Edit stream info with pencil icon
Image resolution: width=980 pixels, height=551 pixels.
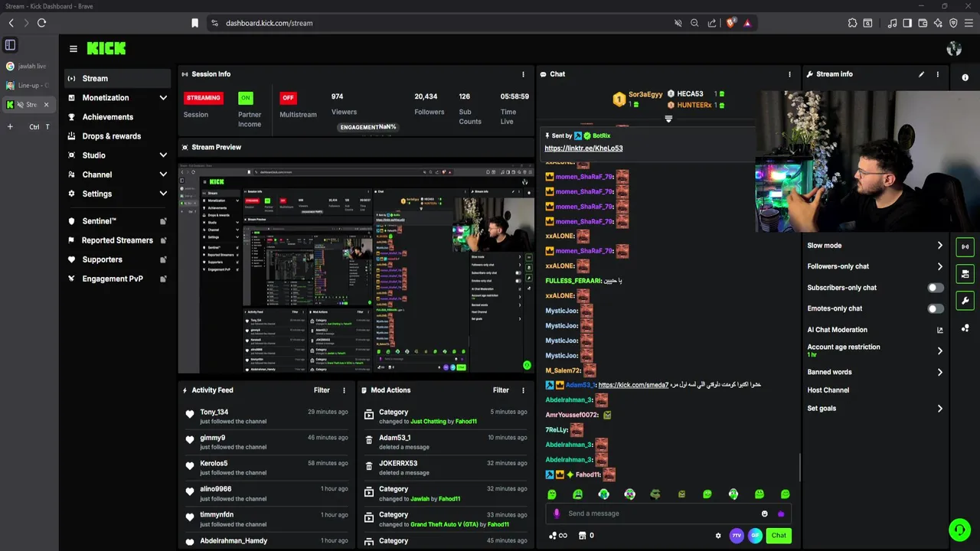(921, 74)
